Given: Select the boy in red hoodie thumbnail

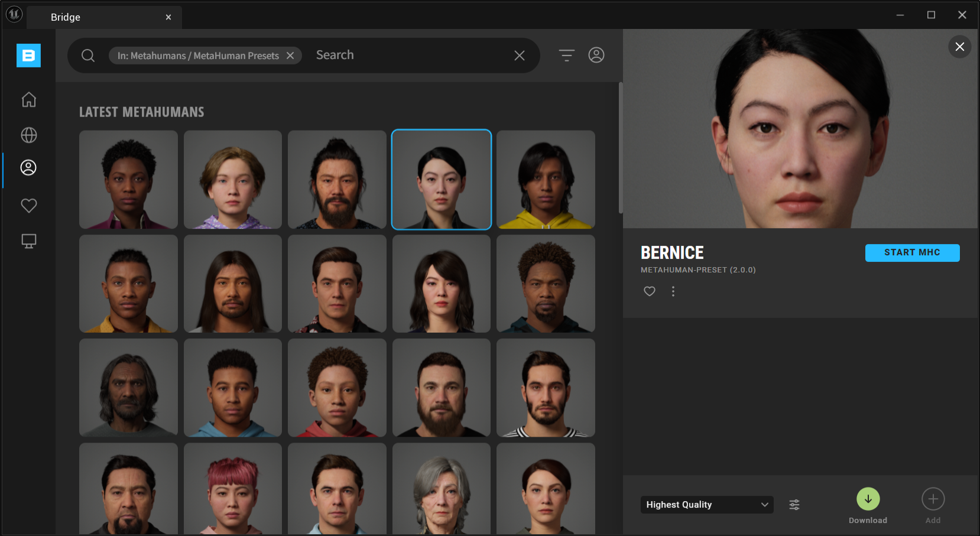Looking at the screenshot, I should click(x=337, y=388).
